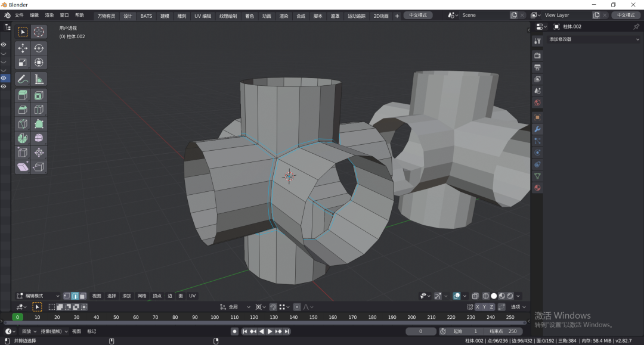Click frame 100 on the timeline ruler
This screenshot has width=644, height=345.
point(215,317)
